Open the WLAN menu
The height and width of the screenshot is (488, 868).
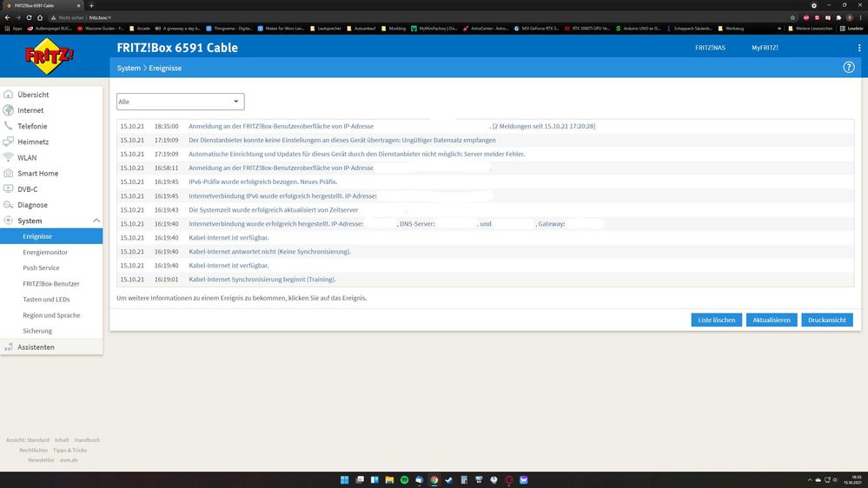click(x=27, y=158)
